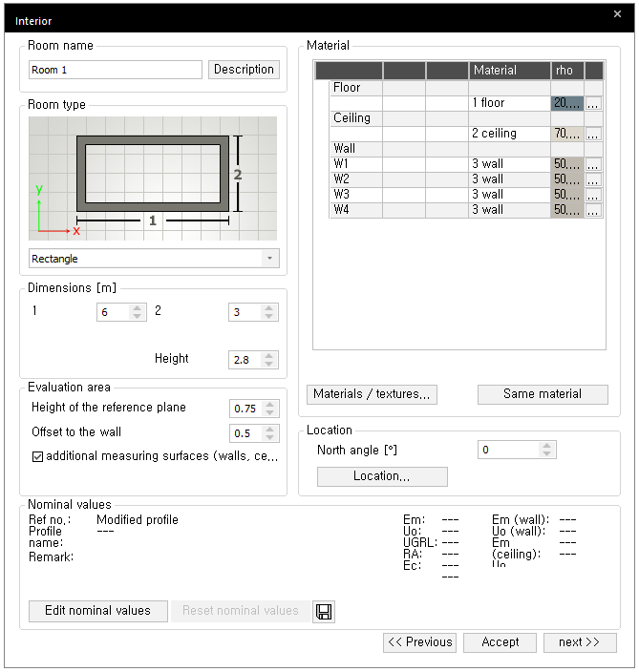The image size is (639, 672).
Task: Decrease reference plane height spinner
Action: click(x=269, y=412)
